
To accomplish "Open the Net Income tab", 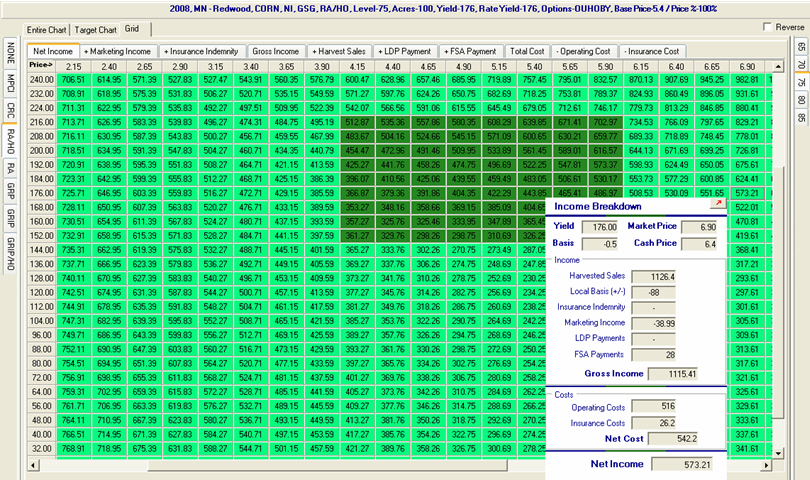I will pos(53,51).
